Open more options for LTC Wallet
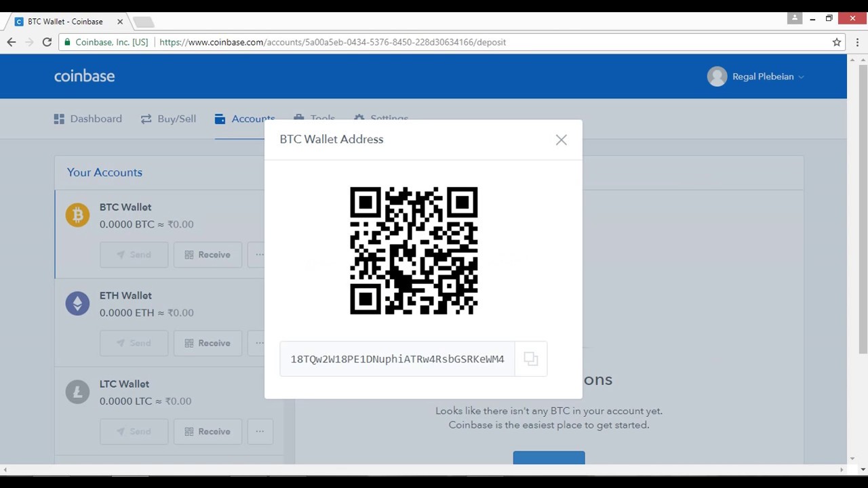868x488 pixels. tap(260, 431)
